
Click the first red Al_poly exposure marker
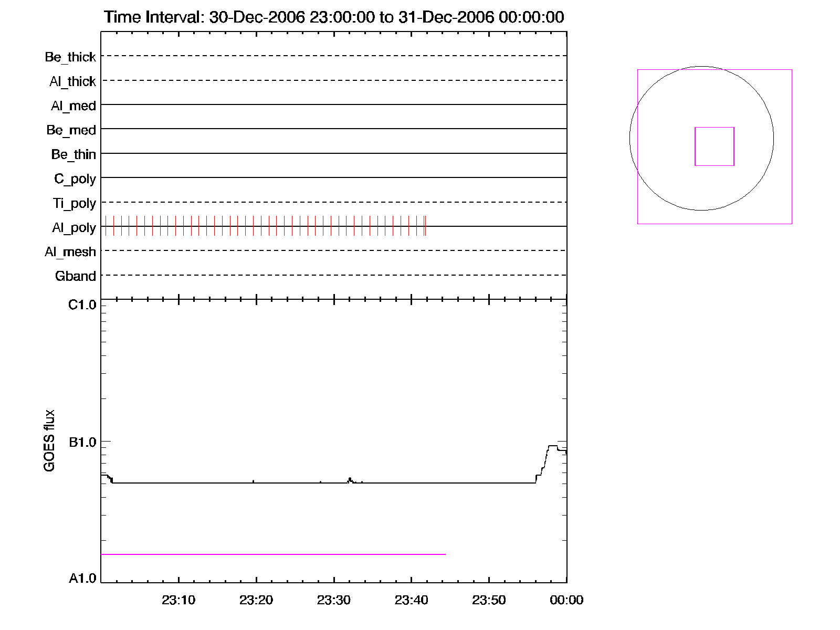[106, 226]
